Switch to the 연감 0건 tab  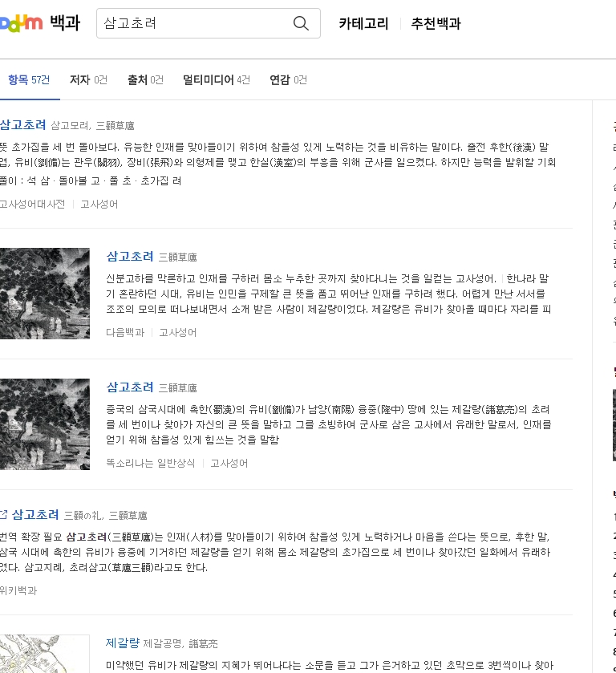pos(288,80)
